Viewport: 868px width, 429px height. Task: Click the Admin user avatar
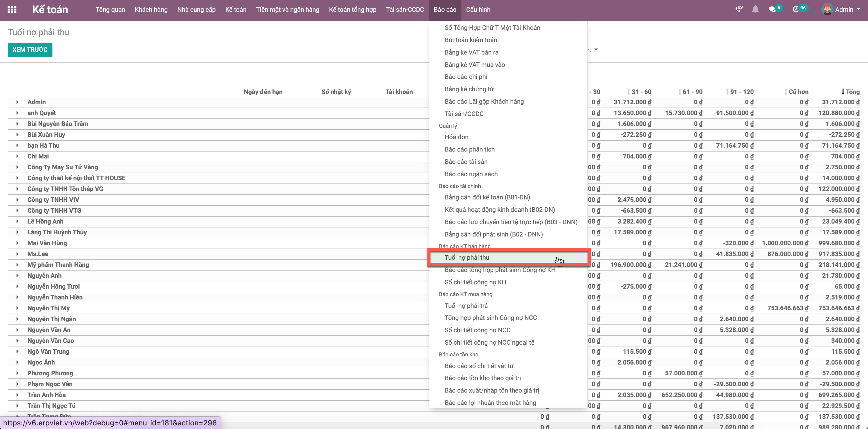coord(827,9)
